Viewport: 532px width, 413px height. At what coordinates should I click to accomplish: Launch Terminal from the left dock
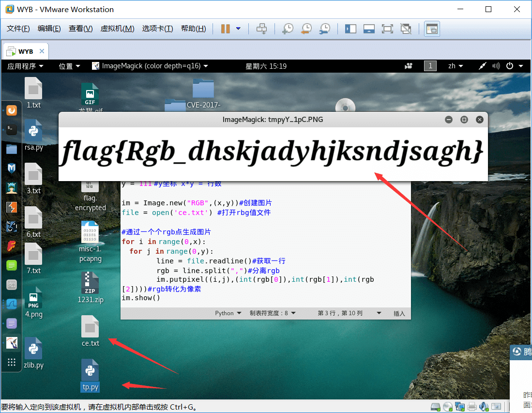12,129
